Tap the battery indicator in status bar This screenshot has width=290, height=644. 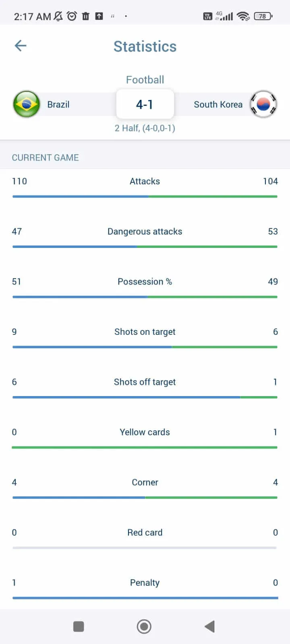click(x=263, y=16)
